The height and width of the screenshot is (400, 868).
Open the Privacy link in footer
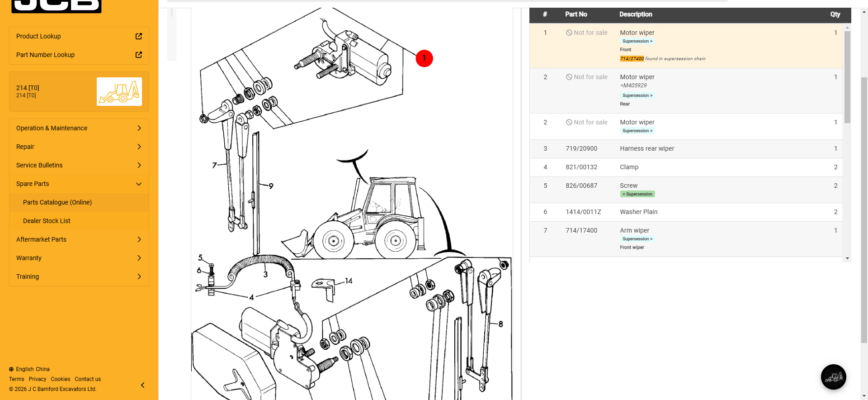[38, 379]
